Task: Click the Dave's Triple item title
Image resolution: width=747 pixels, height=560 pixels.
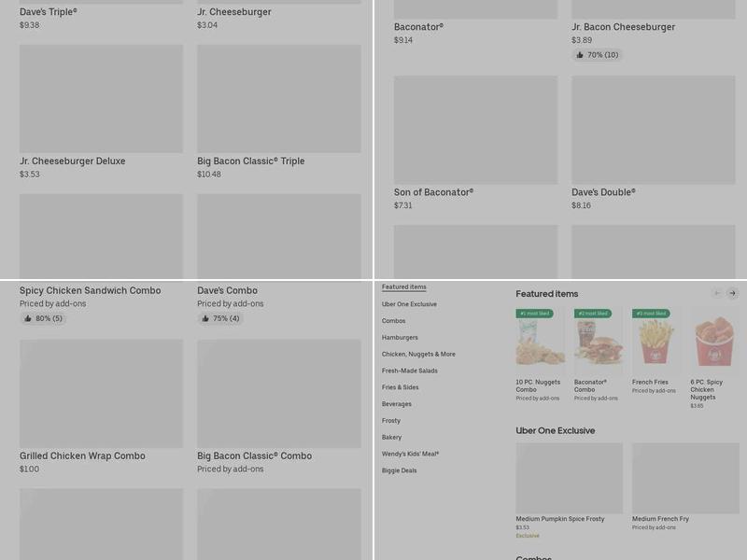Action: tap(49, 12)
